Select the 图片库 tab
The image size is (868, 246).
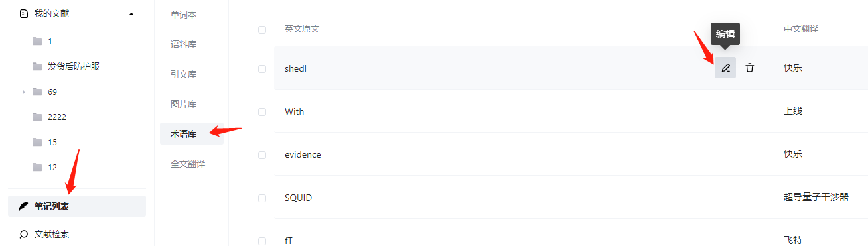(183, 104)
